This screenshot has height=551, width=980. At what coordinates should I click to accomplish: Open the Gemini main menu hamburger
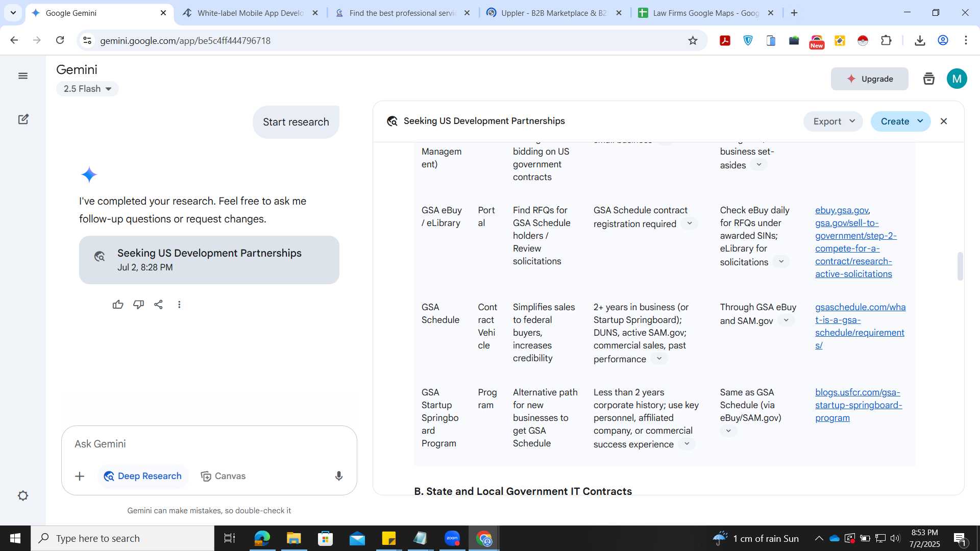[x=23, y=76]
